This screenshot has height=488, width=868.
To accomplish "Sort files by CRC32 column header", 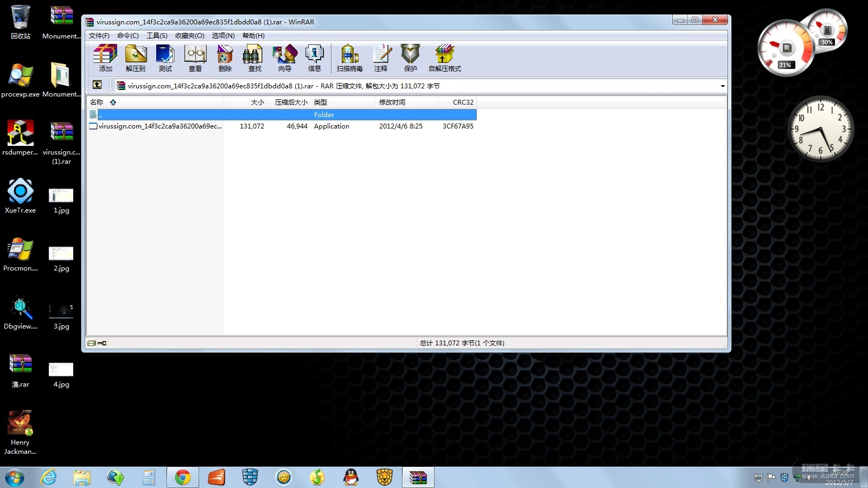I will tap(458, 102).
